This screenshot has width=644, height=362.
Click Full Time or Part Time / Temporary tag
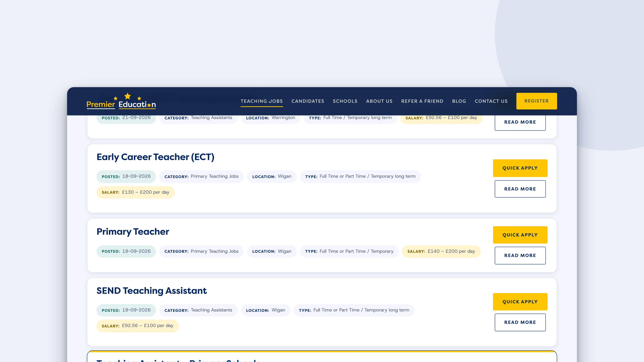[349, 251]
